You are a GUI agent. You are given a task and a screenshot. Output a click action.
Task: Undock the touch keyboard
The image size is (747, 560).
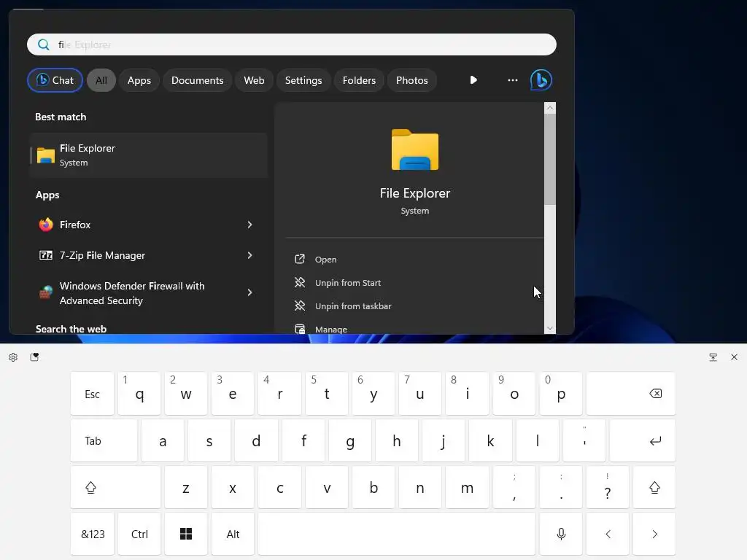(713, 357)
